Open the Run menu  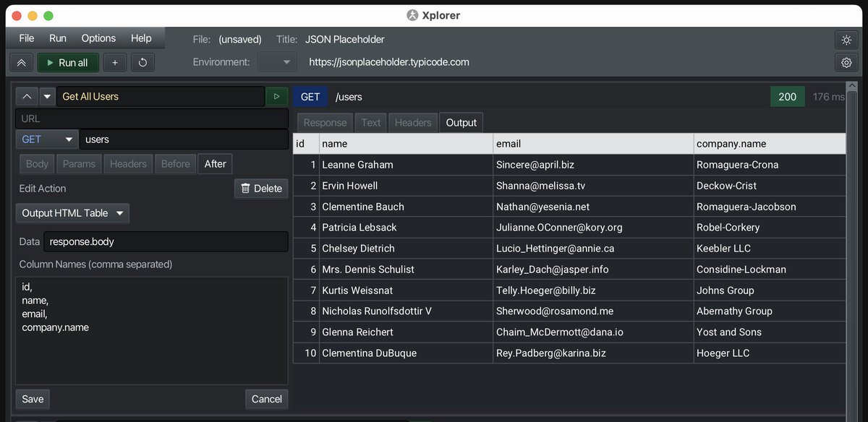click(x=58, y=38)
